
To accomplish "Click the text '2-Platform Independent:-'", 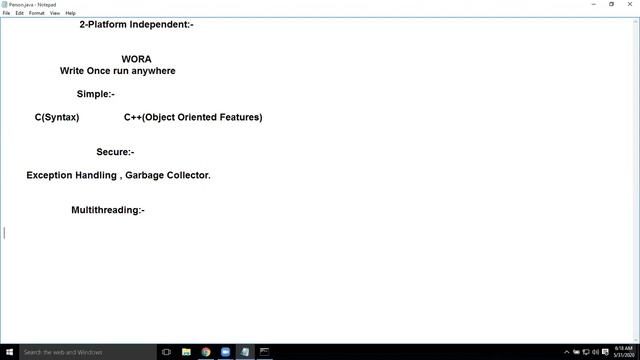I will coord(136,24).
